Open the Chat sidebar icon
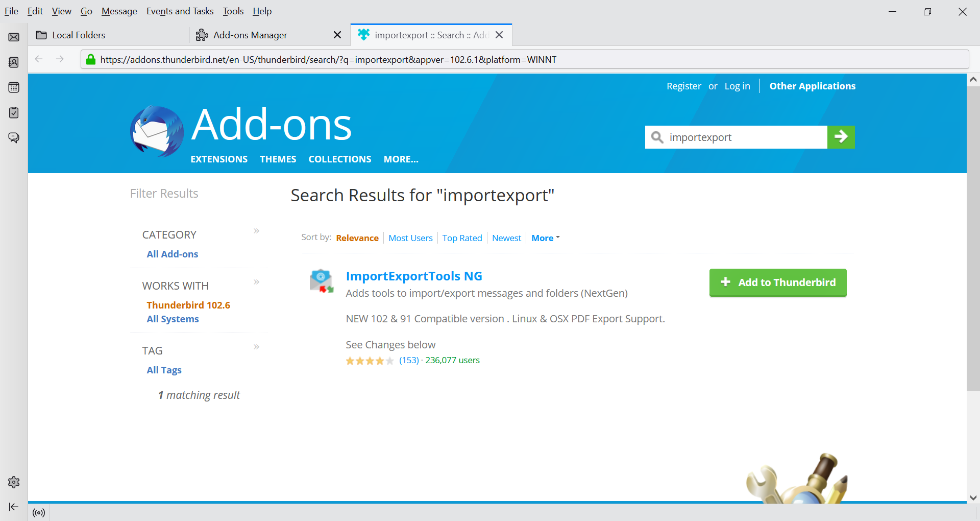Viewport: 980px width, 521px height. coord(14,137)
